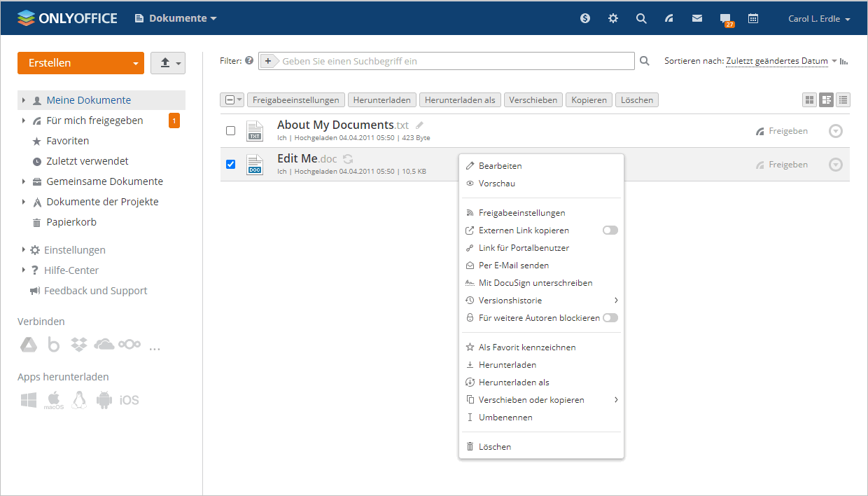Open actions menu arrow for About My Documents
This screenshot has height=496, width=868.
pos(836,131)
